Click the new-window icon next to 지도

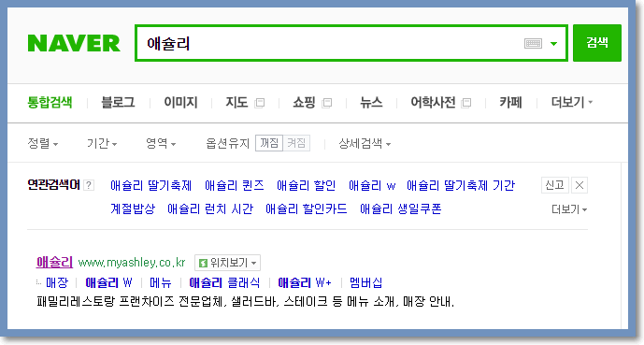point(260,103)
